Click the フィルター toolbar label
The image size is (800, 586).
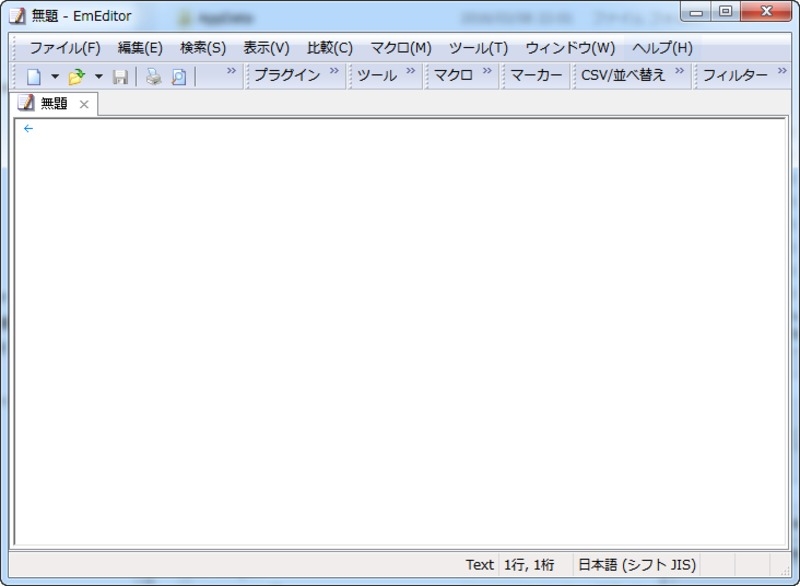pyautogui.click(x=735, y=75)
